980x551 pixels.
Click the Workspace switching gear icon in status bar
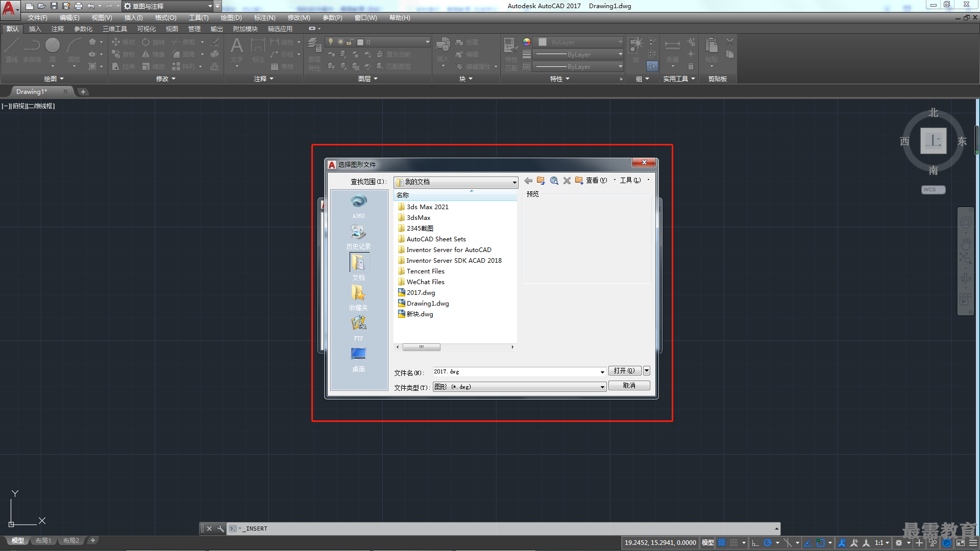tap(899, 543)
